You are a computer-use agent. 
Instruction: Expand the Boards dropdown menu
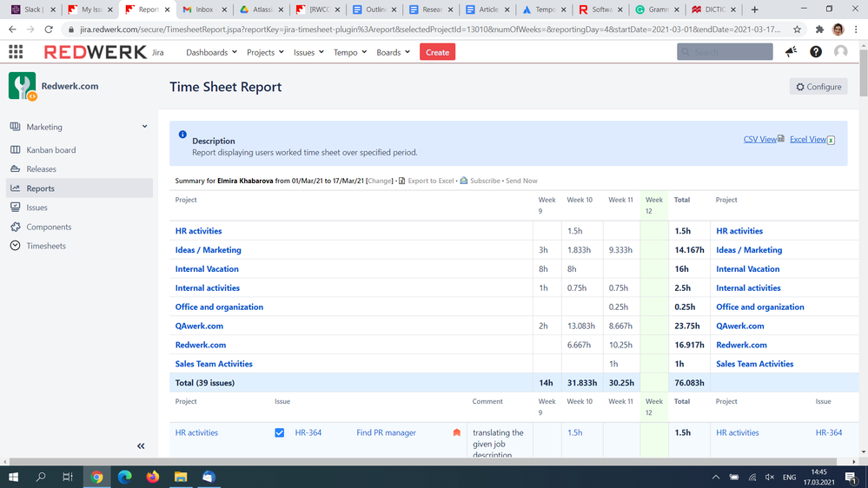[x=393, y=52]
